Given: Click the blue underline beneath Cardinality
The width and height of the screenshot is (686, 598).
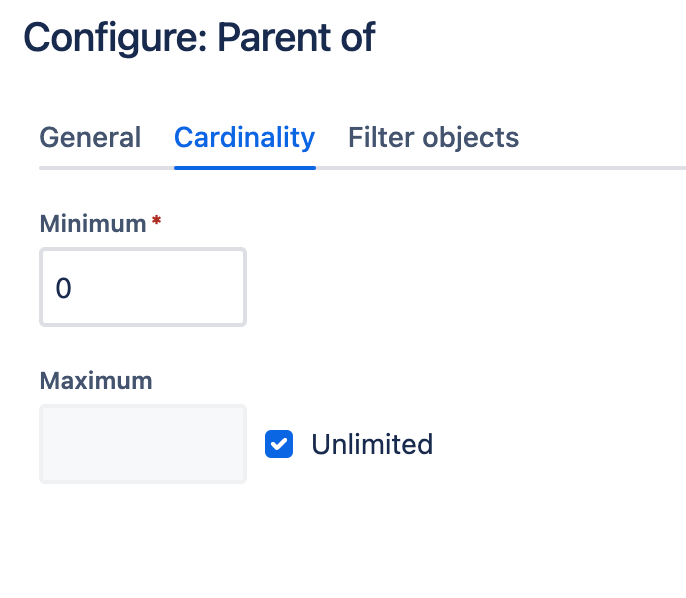Looking at the screenshot, I should coord(244,167).
